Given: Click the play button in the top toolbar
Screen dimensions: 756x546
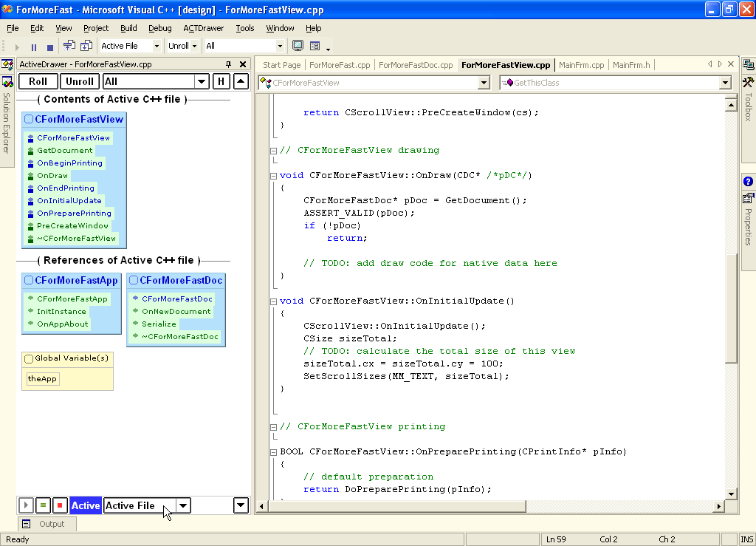Looking at the screenshot, I should pyautogui.click(x=17, y=47).
